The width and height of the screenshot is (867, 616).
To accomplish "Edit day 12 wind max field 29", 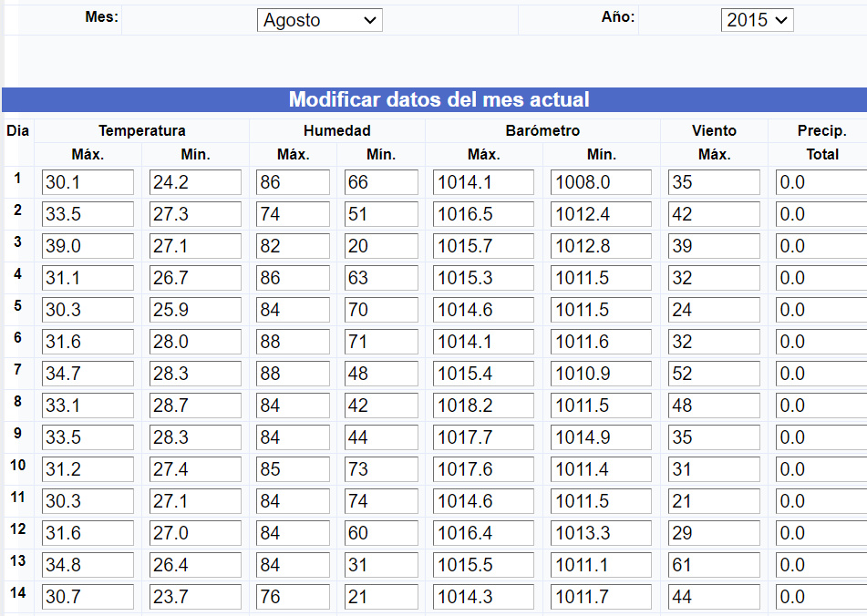I will click(x=714, y=533).
